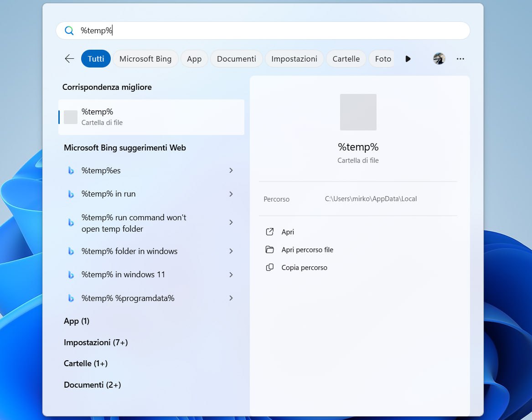532x420 pixels.
Task: Select the %temp% best match result
Action: [x=151, y=117]
